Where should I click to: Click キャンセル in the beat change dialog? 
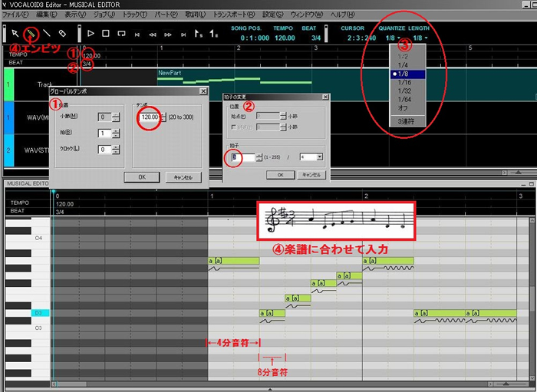pyautogui.click(x=311, y=174)
